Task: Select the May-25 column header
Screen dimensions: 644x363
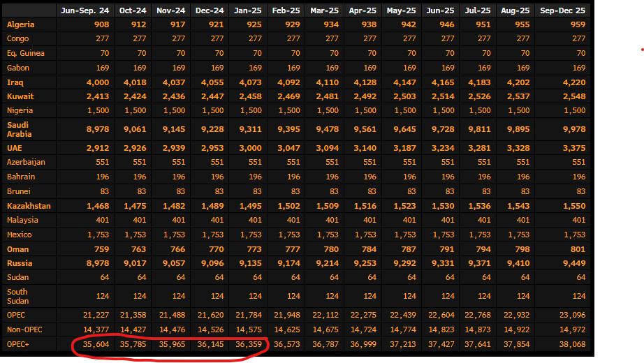Action: pyautogui.click(x=401, y=10)
